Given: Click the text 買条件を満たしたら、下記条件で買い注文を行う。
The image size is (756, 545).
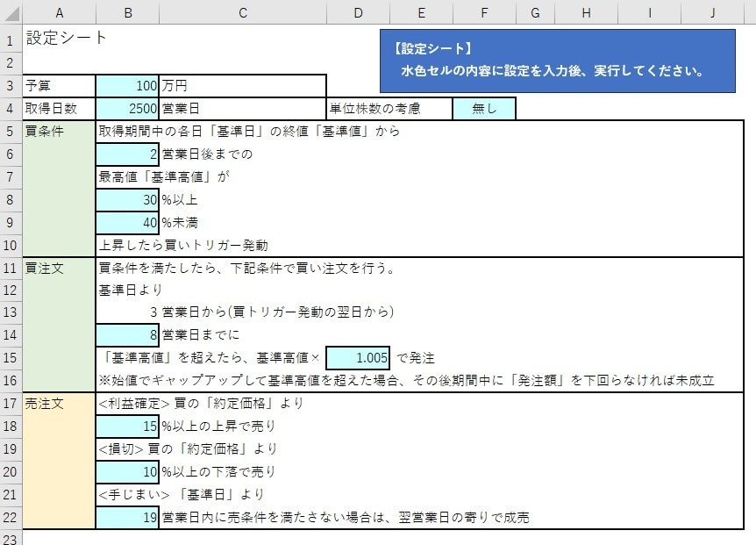Looking at the screenshot, I should tap(247, 269).
